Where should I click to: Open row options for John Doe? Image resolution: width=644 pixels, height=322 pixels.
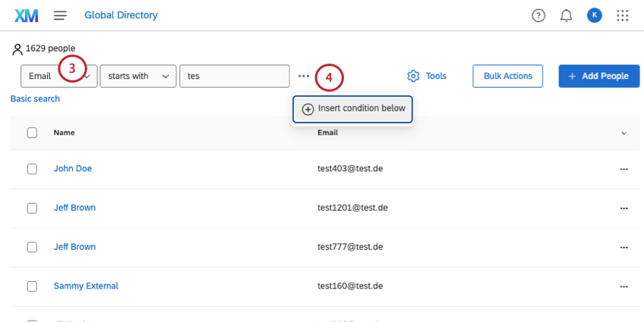tap(624, 169)
